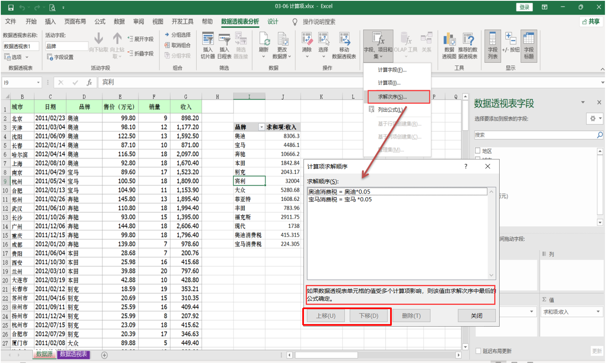The image size is (607, 364).
Task: Click the field search input box
Action: point(535,135)
